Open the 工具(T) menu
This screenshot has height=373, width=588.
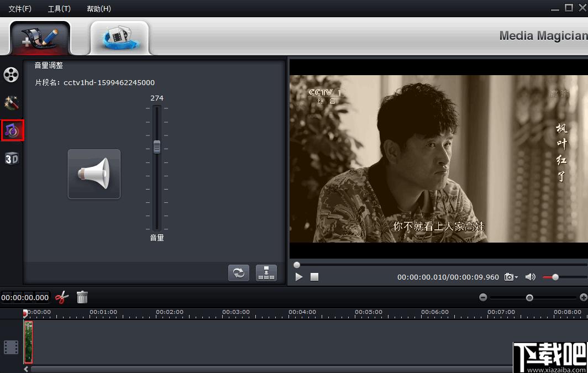[x=59, y=9]
